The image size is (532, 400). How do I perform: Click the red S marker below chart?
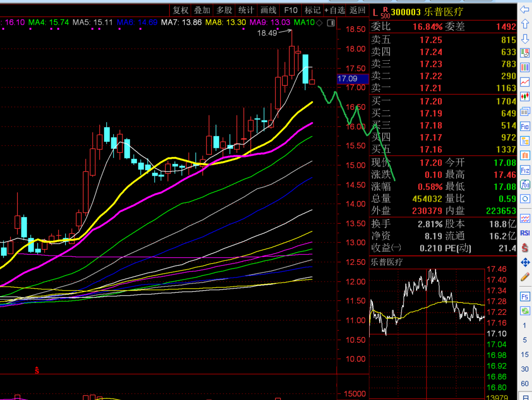pyautogui.click(x=36, y=370)
